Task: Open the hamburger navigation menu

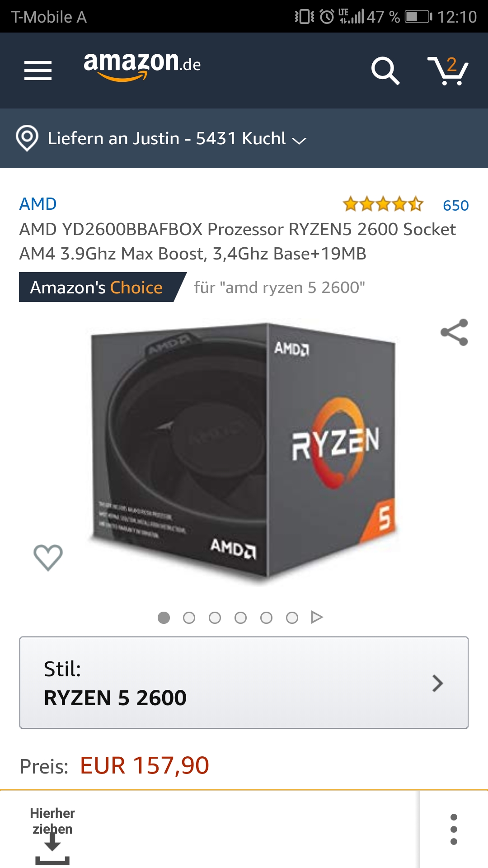Action: 38,71
